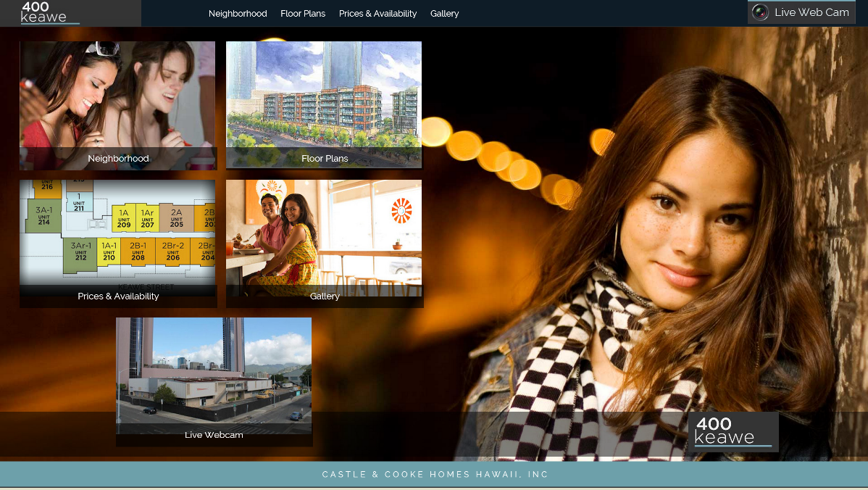Click the 400 keawe logo in header
The width and height of the screenshot is (868, 490).
pyautogui.click(x=50, y=13)
